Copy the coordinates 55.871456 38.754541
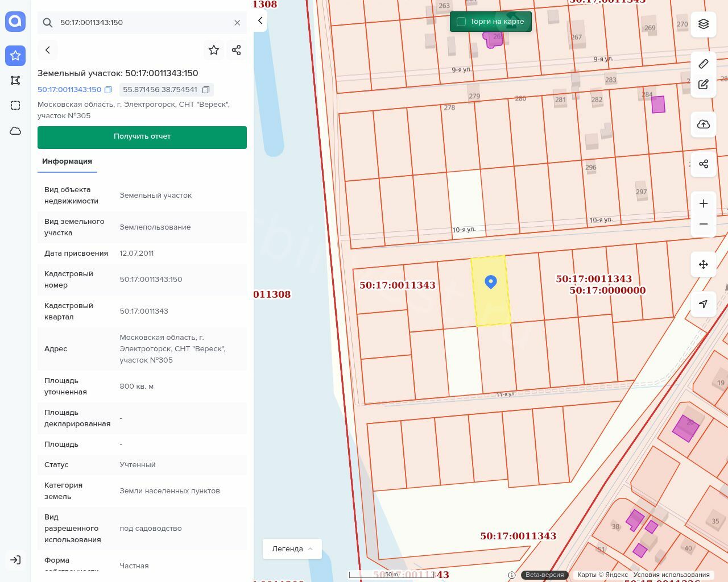 pyautogui.click(x=206, y=90)
